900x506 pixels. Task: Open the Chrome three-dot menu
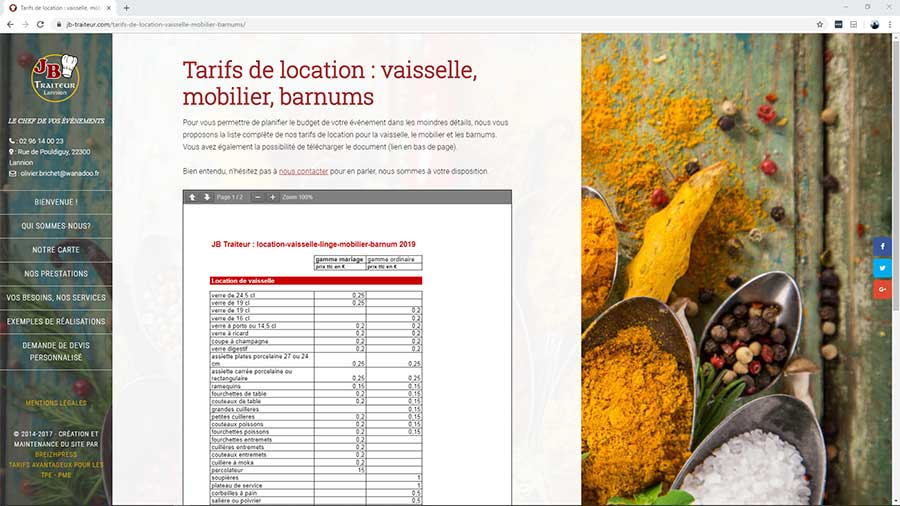[x=890, y=25]
